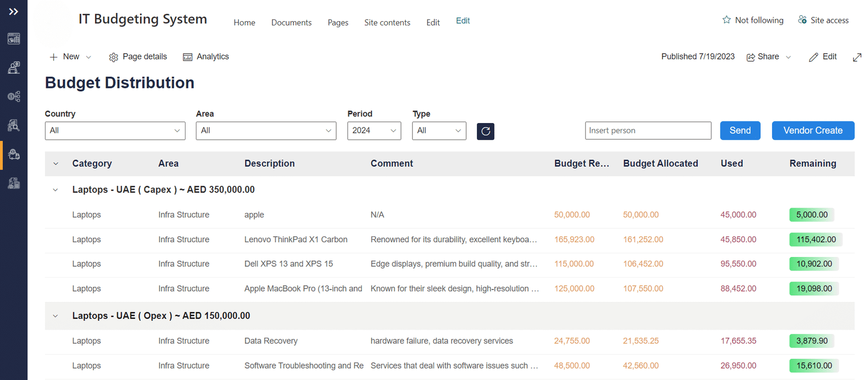The image size is (868, 380).
Task: Click the Category column header
Action: coord(92,164)
